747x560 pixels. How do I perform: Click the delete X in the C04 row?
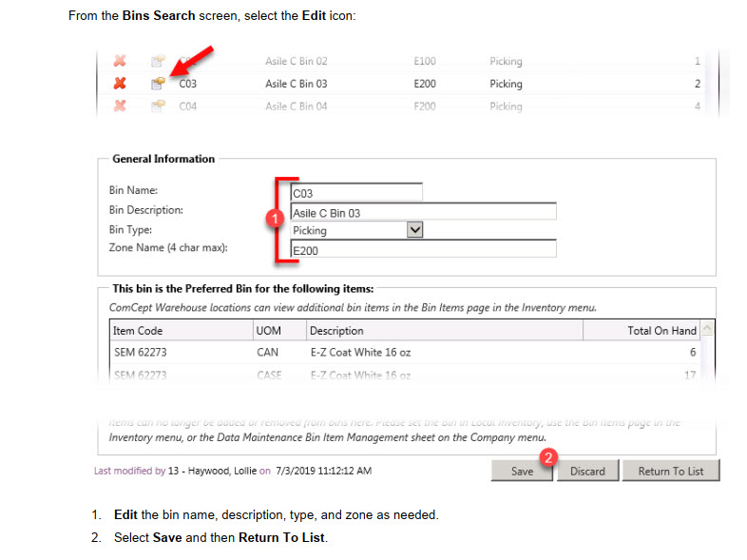tap(120, 106)
